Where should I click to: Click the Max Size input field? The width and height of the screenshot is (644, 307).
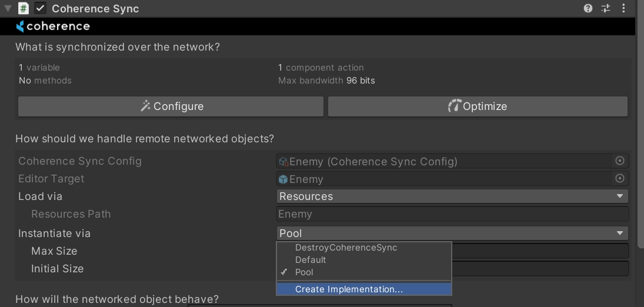(540, 251)
